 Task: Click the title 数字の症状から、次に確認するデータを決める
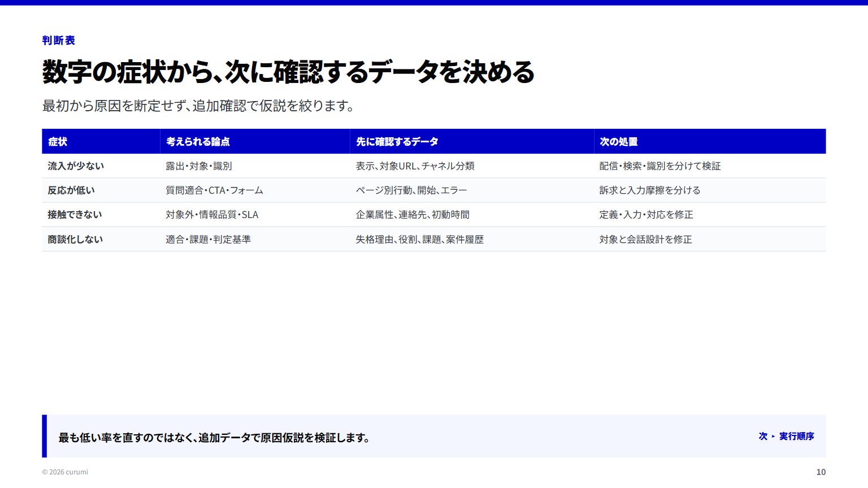click(x=288, y=72)
